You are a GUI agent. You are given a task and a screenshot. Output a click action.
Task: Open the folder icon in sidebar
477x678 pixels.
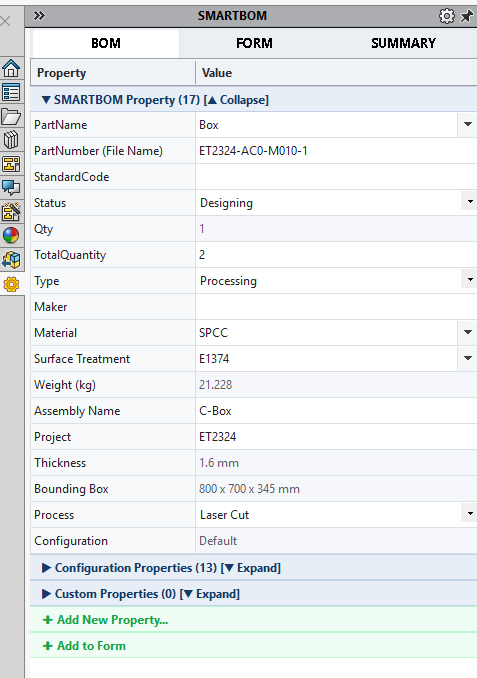(x=11, y=117)
